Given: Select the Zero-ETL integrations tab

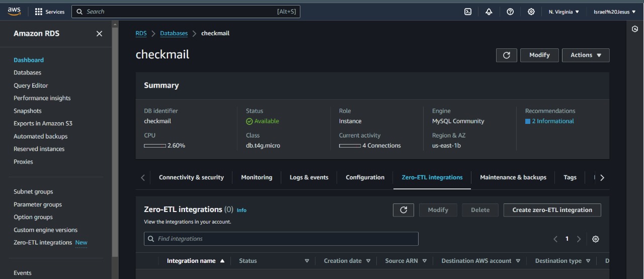Looking at the screenshot, I should (432, 177).
